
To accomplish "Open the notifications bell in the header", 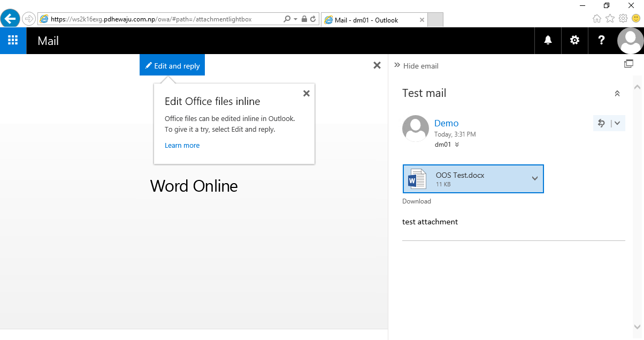I will [548, 41].
